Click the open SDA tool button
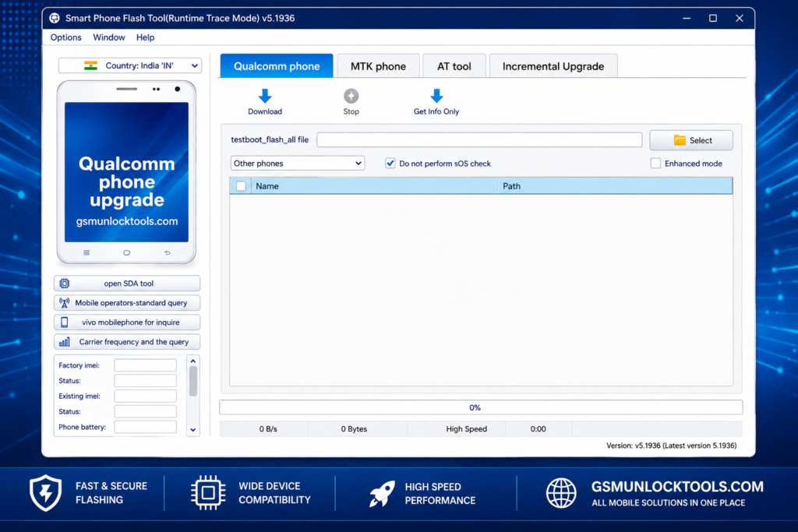 coord(127,284)
